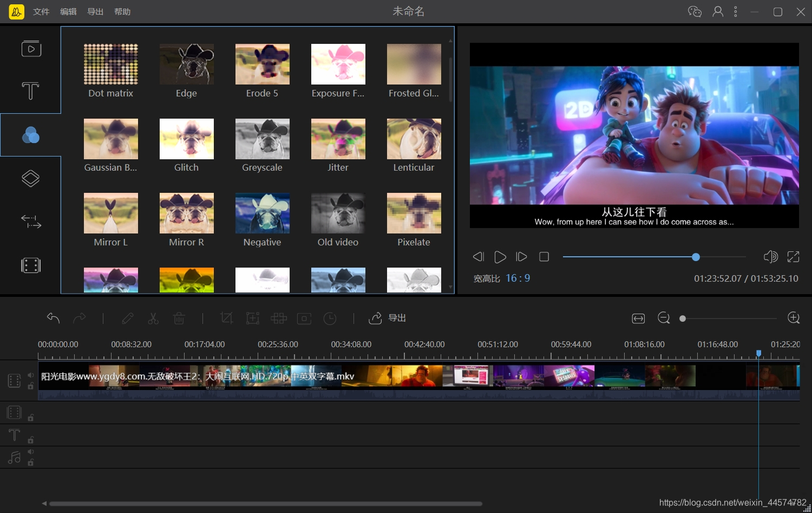
Task: Click the Edit pencil tool
Action: [x=128, y=318]
